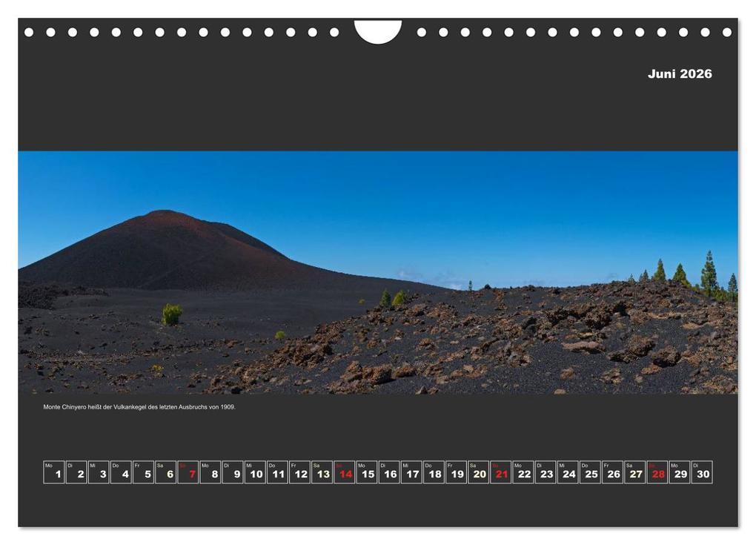This screenshot has width=756, height=545.
Task: Select date 10 in the calendar strip
Action: point(254,472)
